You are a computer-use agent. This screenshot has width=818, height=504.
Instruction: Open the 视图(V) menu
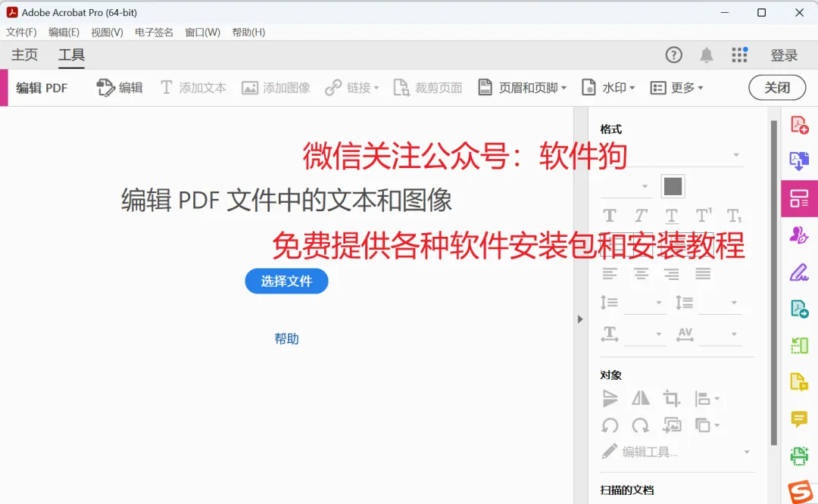[107, 33]
